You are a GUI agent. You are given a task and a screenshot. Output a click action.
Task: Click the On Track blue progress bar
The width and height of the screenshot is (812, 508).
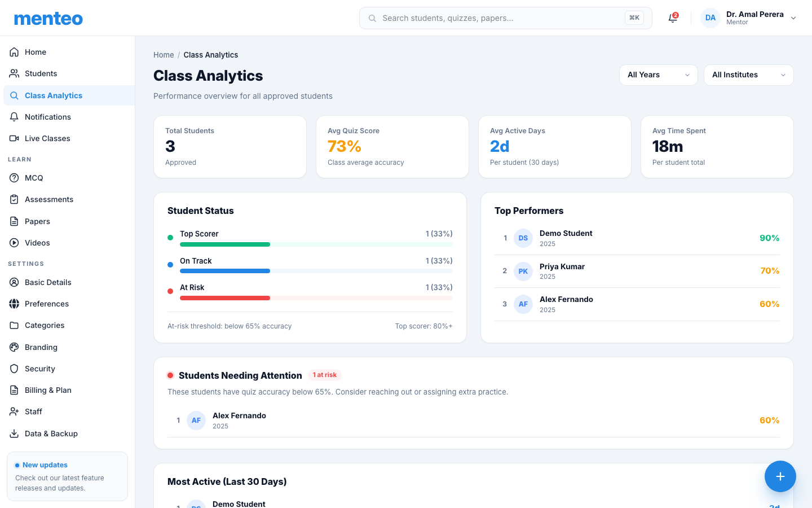click(225, 271)
